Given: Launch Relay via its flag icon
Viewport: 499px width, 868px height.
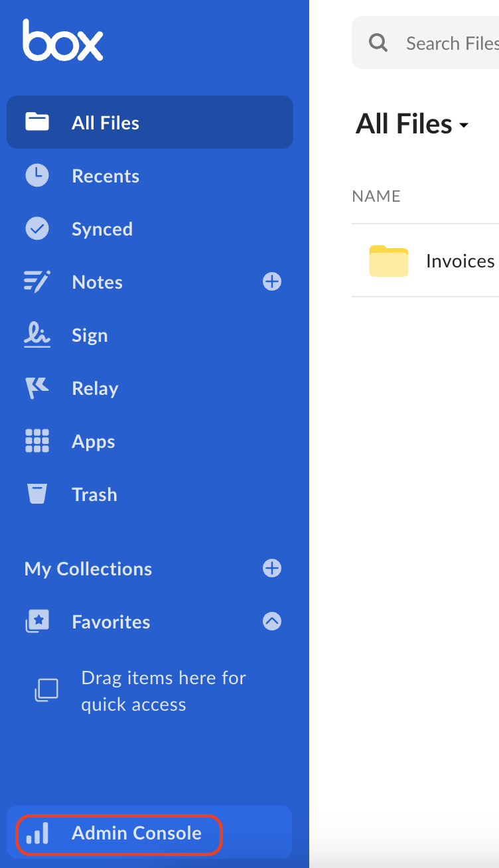Looking at the screenshot, I should click(x=37, y=388).
